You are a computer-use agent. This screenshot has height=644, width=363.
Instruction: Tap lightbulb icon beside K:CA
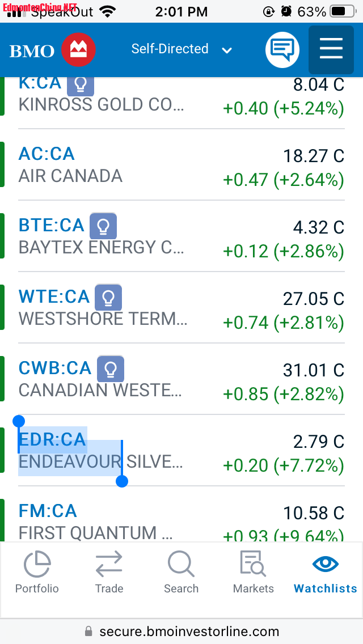[81, 84]
